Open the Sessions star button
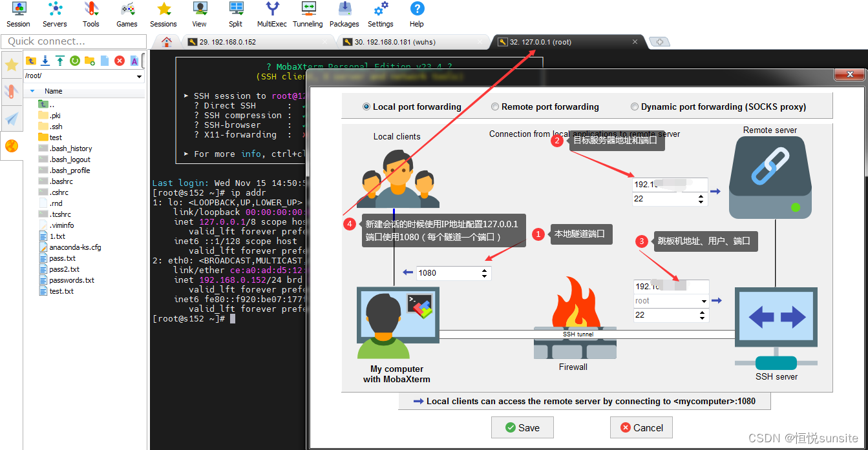The image size is (868, 450). click(x=164, y=15)
